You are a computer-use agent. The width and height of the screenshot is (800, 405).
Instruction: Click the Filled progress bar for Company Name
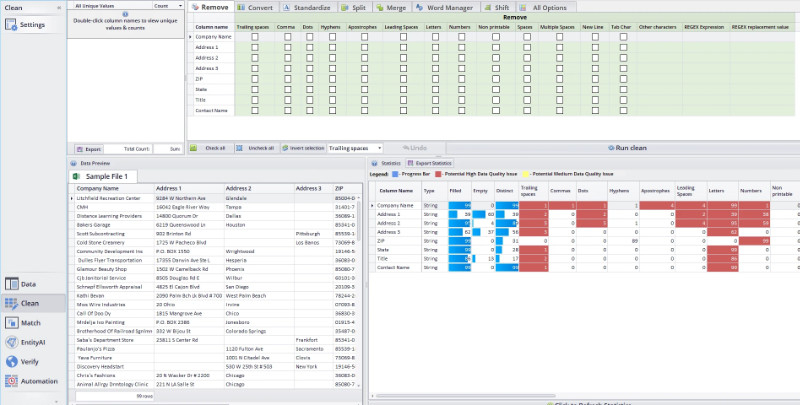459,206
